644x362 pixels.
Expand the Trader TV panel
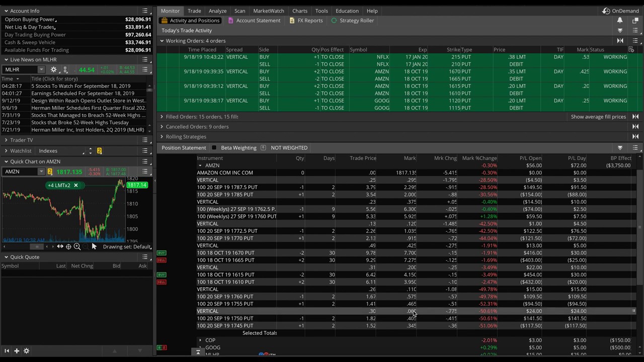click(6, 140)
